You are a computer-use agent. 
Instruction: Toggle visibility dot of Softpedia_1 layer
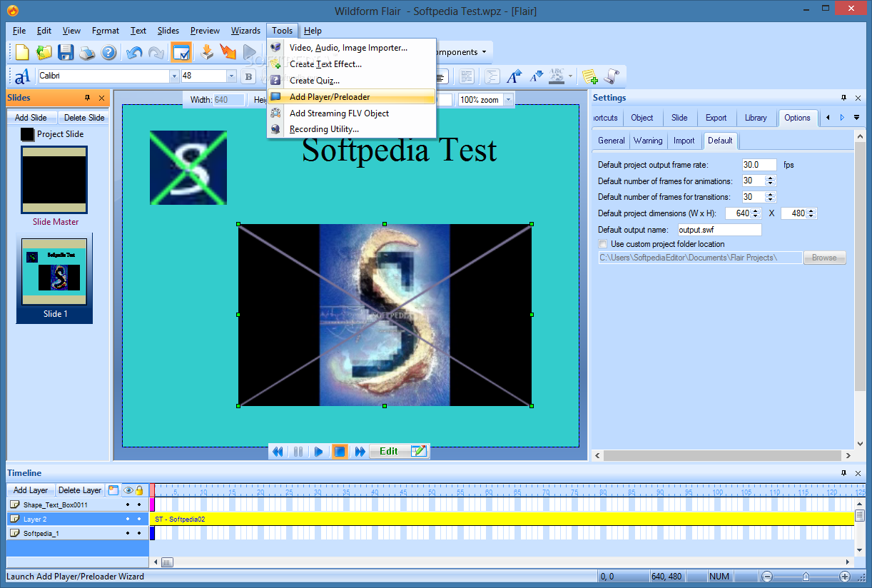tap(128, 533)
